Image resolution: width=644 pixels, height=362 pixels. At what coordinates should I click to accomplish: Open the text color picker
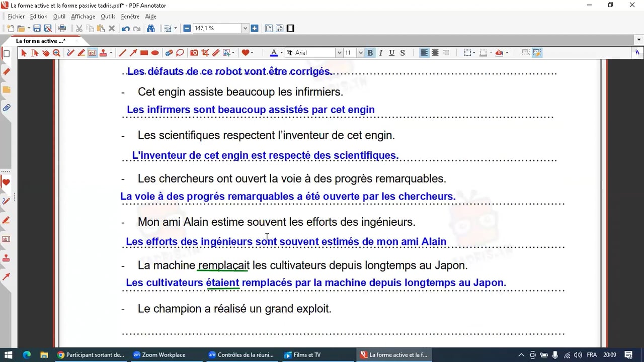tap(274, 53)
